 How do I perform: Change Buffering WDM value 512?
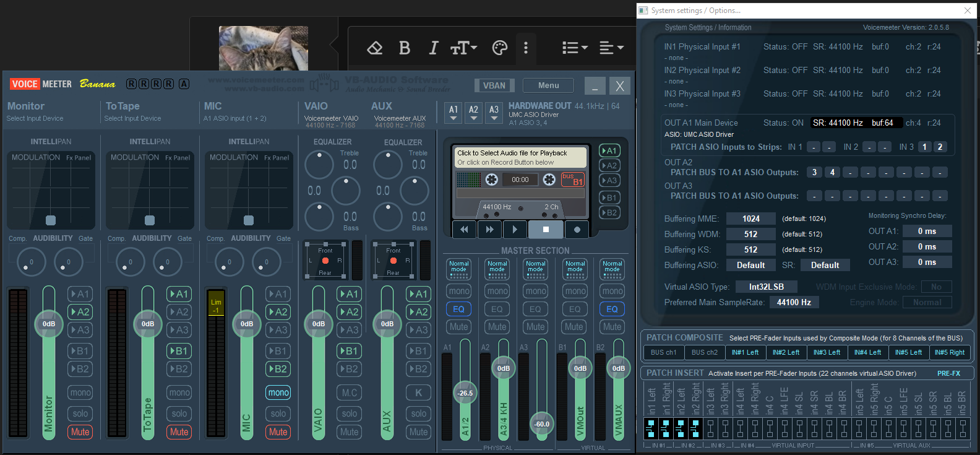click(x=751, y=234)
